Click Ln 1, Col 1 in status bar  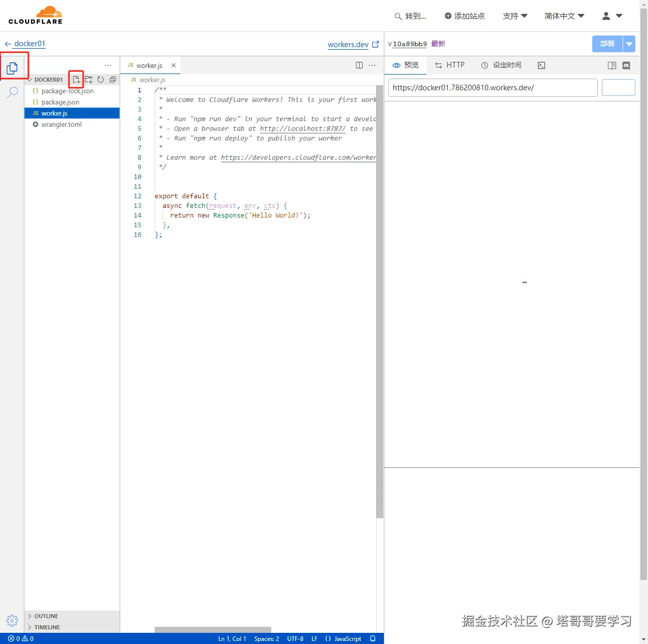coord(232,638)
